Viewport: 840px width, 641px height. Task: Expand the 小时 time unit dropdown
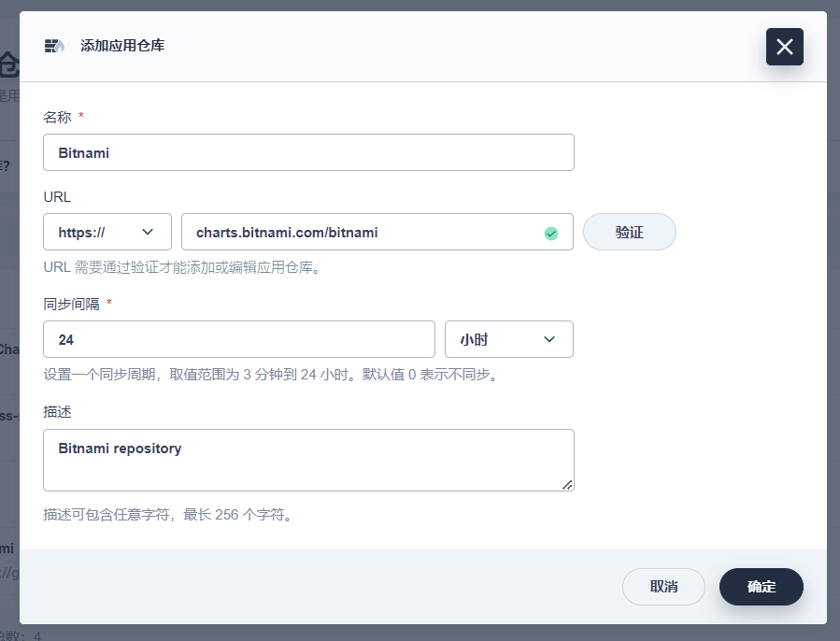pos(508,339)
